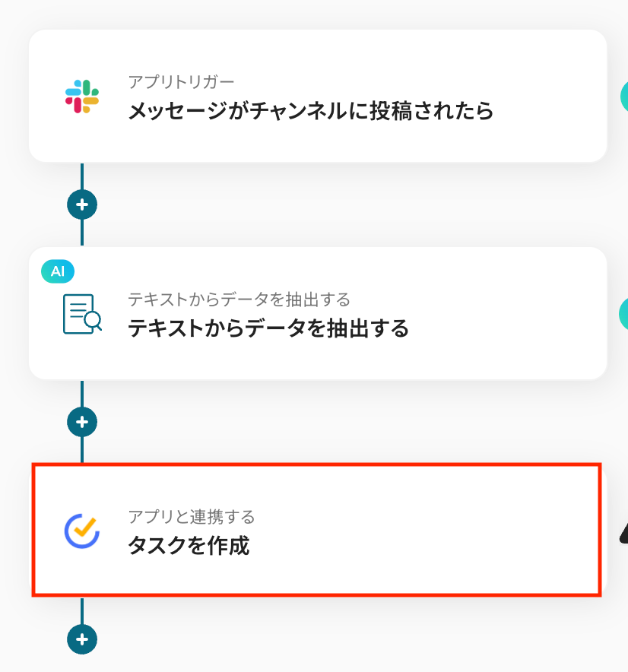The image size is (628, 672).
Task: Open the タスクを作成 step title
Action: click(189, 546)
